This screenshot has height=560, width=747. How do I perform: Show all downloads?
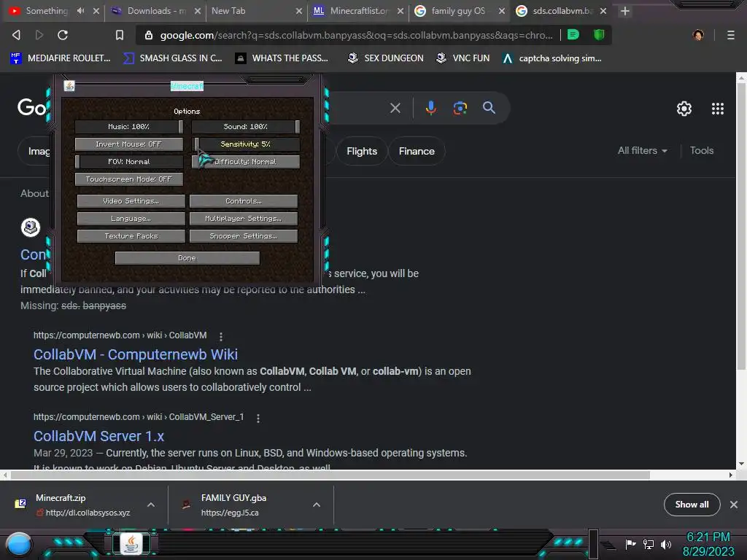point(692,505)
